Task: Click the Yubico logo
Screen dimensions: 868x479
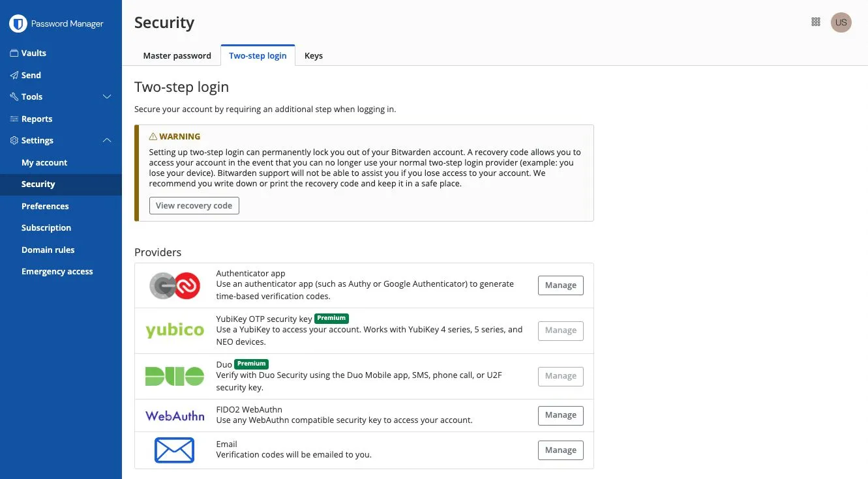Action: [175, 330]
